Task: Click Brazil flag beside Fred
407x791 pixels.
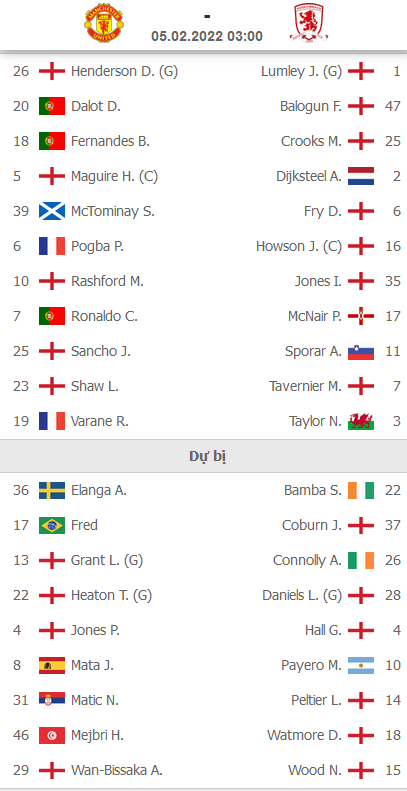Action: coord(52,525)
